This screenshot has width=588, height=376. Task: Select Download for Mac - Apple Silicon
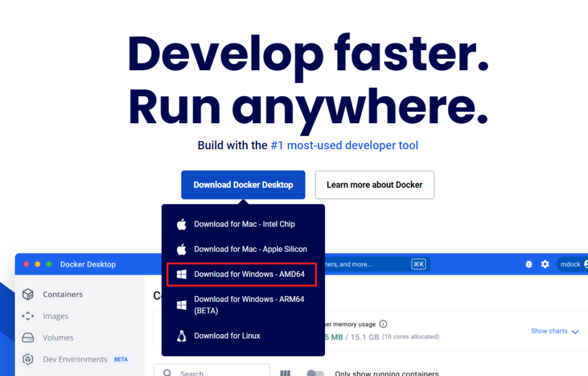tap(250, 249)
